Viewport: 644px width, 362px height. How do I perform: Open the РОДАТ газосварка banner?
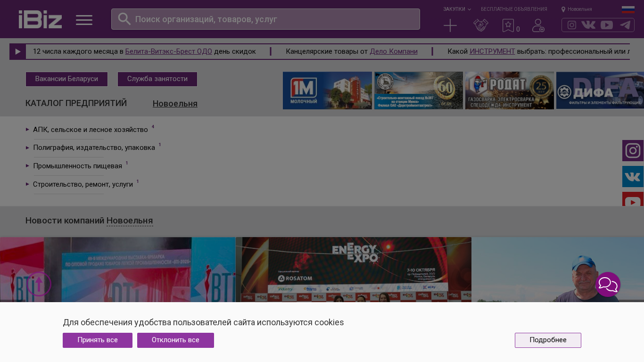pos(510,90)
